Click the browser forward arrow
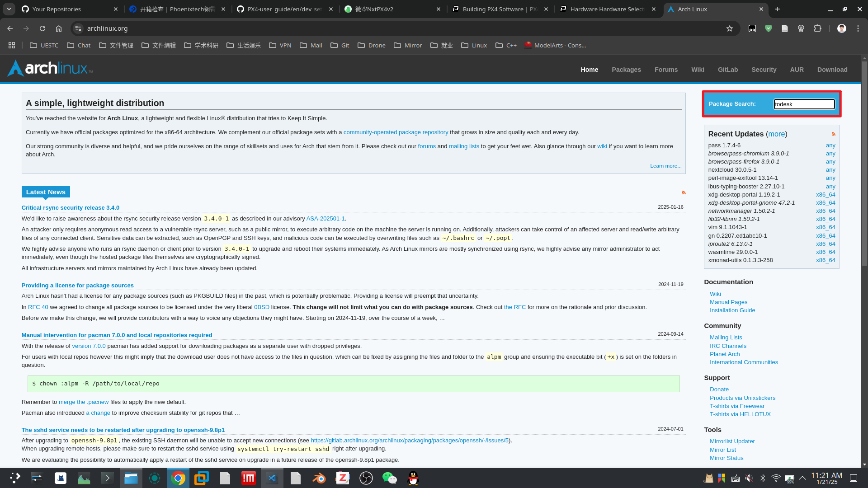 point(26,28)
